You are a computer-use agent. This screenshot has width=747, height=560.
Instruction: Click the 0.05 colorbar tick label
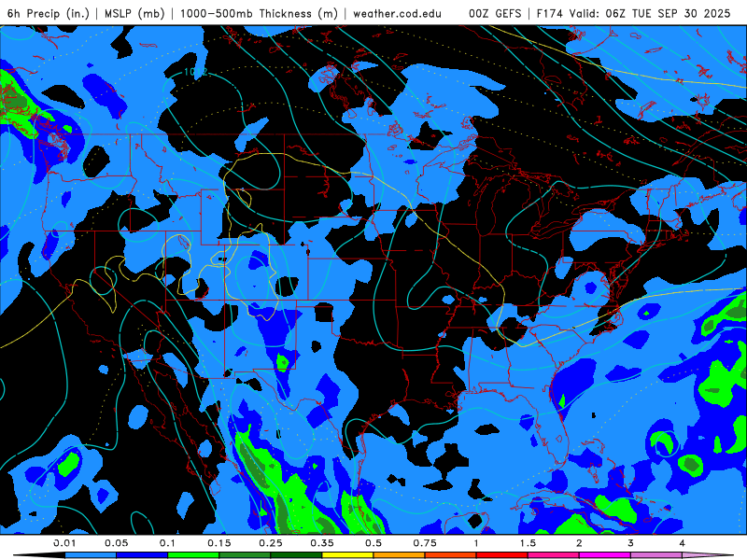point(116,543)
